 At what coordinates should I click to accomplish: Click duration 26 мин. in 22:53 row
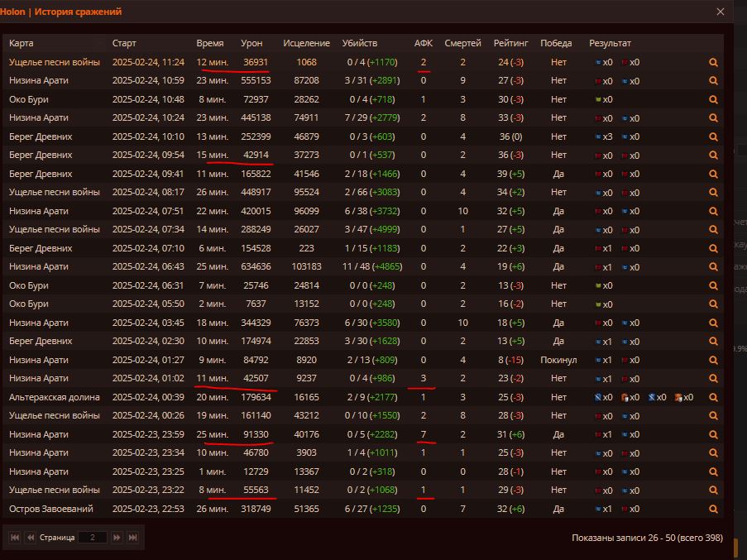[x=212, y=509]
